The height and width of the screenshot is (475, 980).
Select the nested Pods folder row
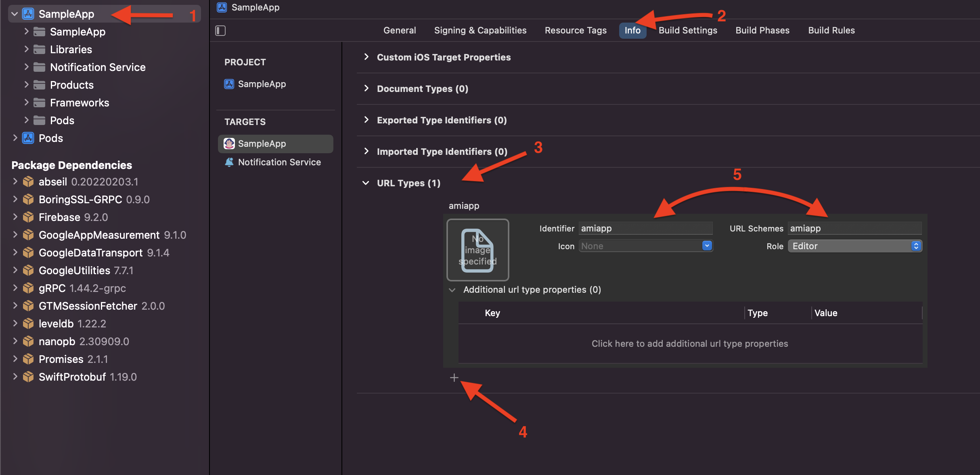pos(105,121)
